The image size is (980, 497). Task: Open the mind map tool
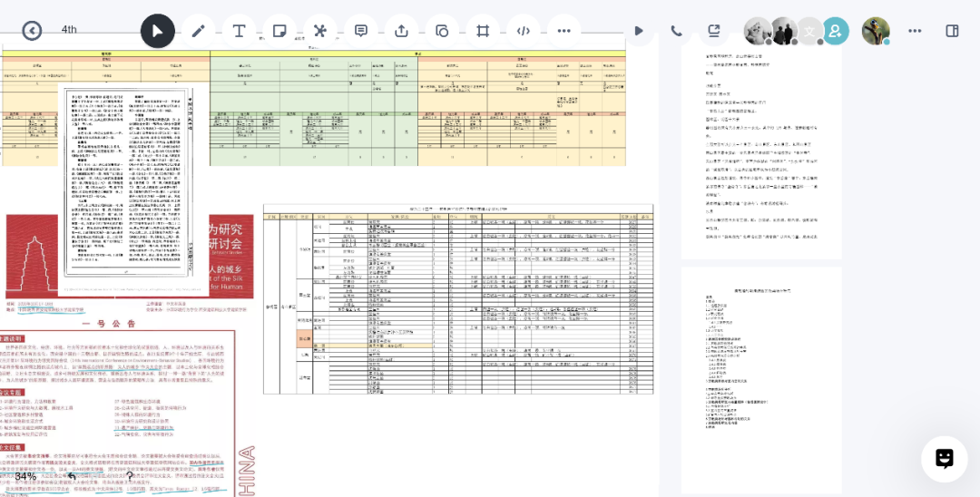[319, 31]
